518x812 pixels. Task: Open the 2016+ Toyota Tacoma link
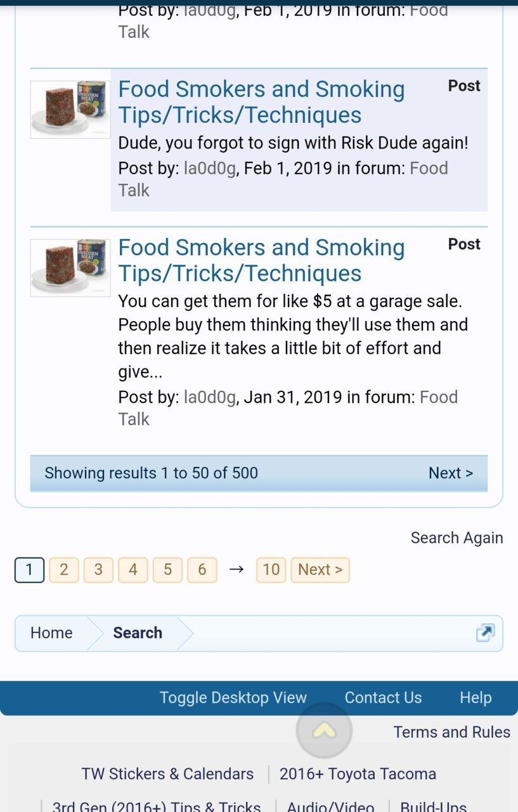[358, 774]
